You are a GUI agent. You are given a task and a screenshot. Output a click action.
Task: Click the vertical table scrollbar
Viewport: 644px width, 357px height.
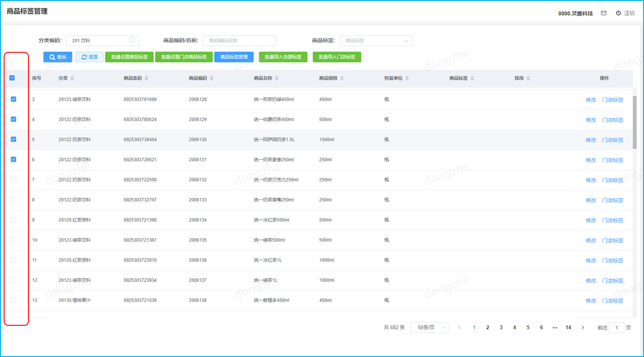pyautogui.click(x=634, y=122)
